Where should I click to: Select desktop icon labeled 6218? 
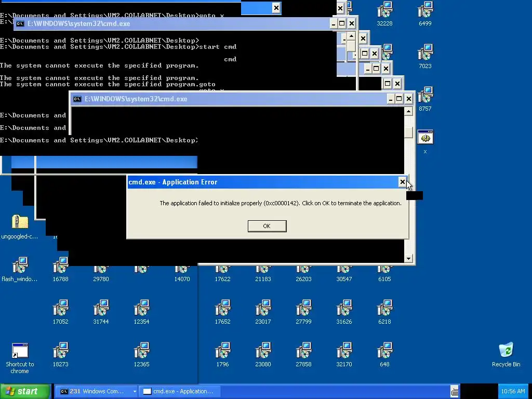(384, 312)
